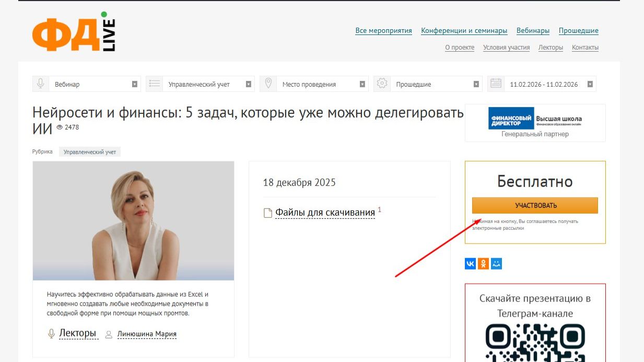The height and width of the screenshot is (362, 644).
Task: Click the Лекторы heading link in card
Action: click(78, 333)
